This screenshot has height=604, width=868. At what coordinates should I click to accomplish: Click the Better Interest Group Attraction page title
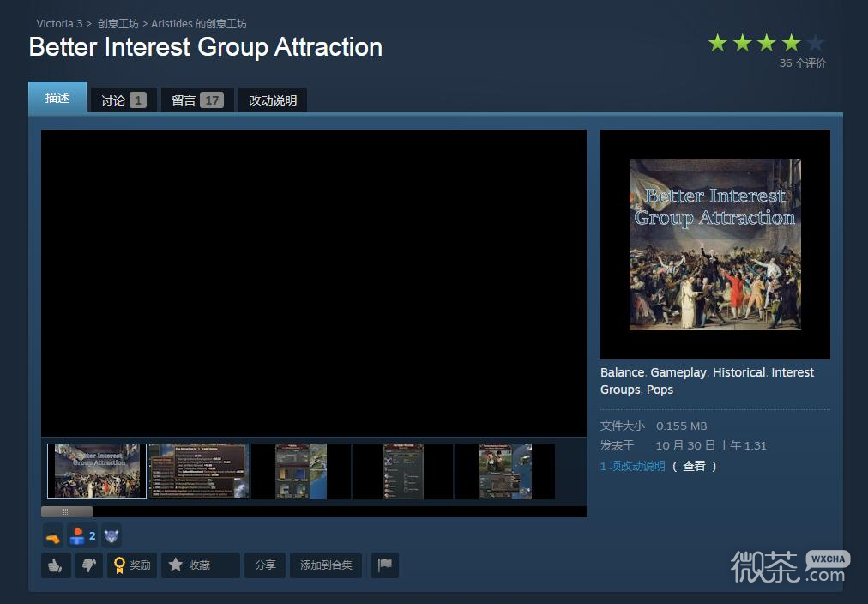click(x=205, y=47)
